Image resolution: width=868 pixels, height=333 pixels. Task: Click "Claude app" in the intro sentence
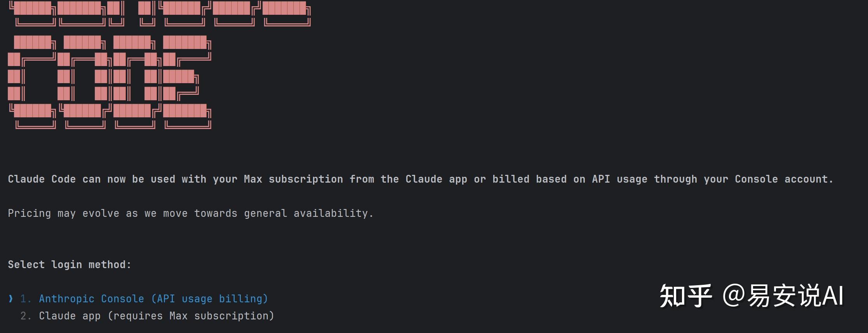[x=436, y=179]
